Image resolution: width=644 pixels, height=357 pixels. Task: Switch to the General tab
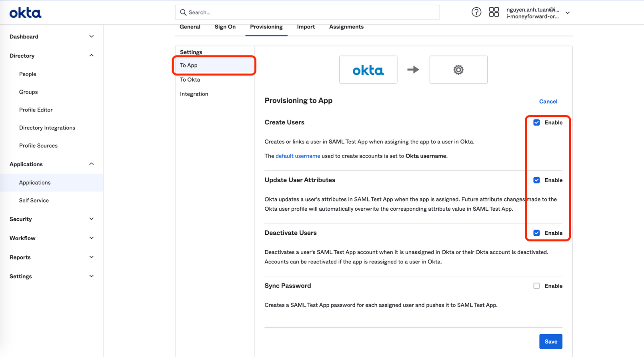tap(190, 27)
